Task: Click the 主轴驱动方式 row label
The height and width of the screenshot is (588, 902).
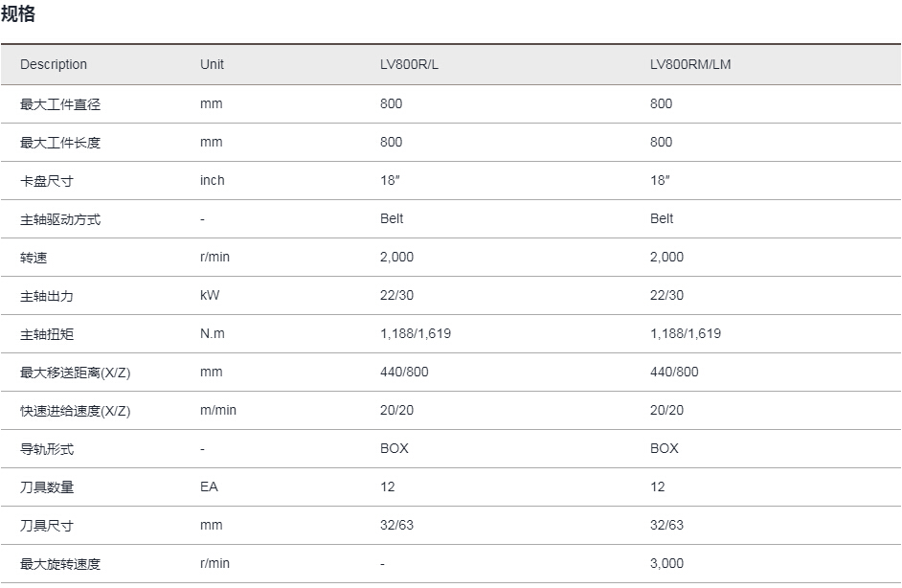Action: [60, 219]
